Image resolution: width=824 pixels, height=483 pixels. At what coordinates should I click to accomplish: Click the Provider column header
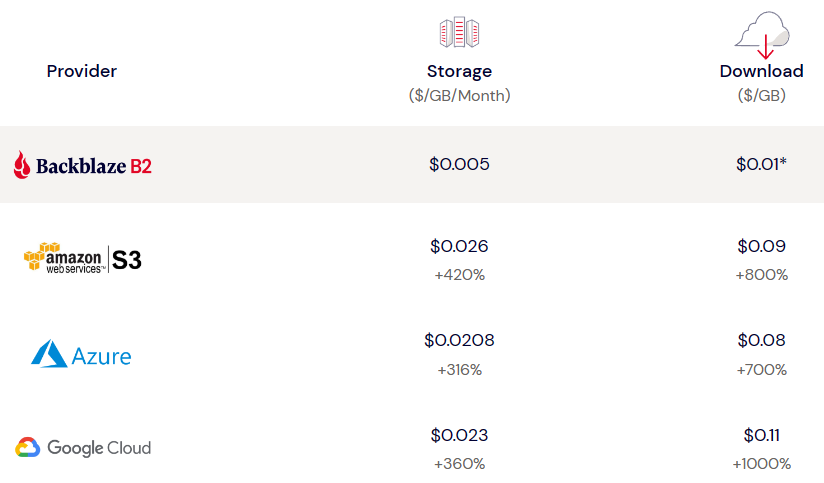coord(82,71)
